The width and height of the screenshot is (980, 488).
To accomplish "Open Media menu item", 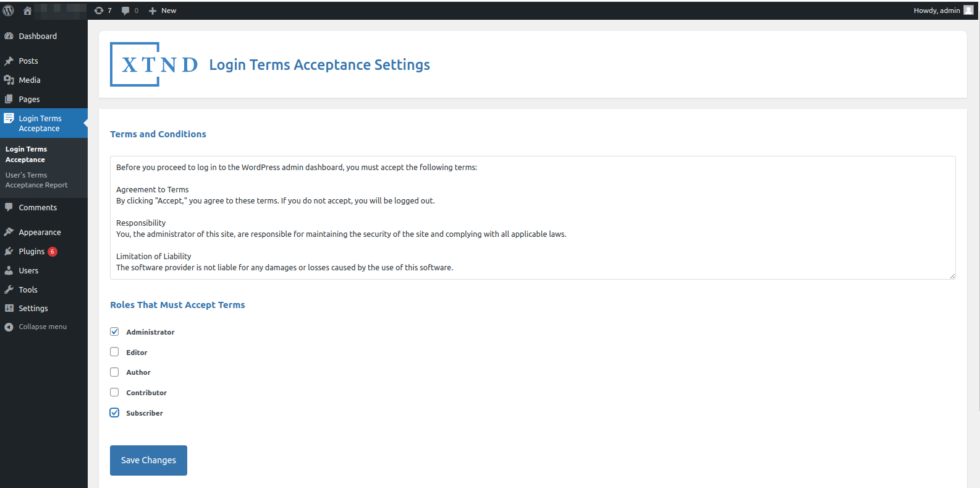I will pos(44,80).
